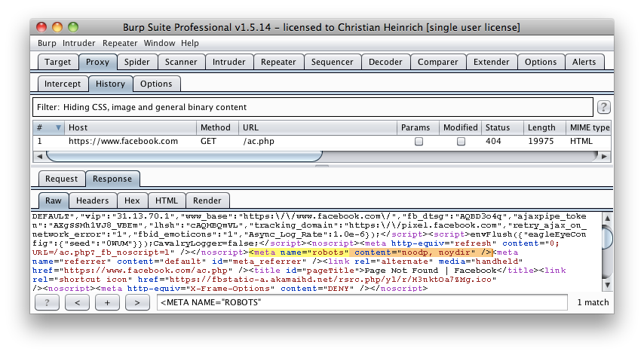Image resolution: width=644 pixels, height=355 pixels.
Task: Open the filter help question mark icon
Action: tap(603, 107)
